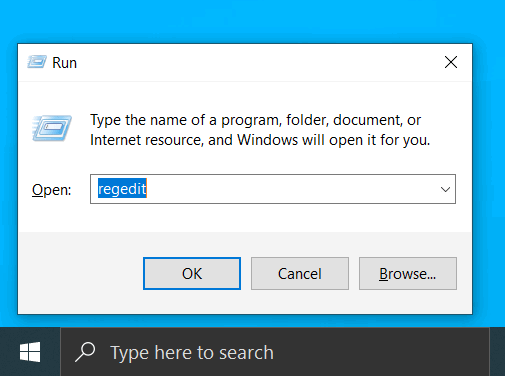Click inside the Open text box

pos(273,189)
